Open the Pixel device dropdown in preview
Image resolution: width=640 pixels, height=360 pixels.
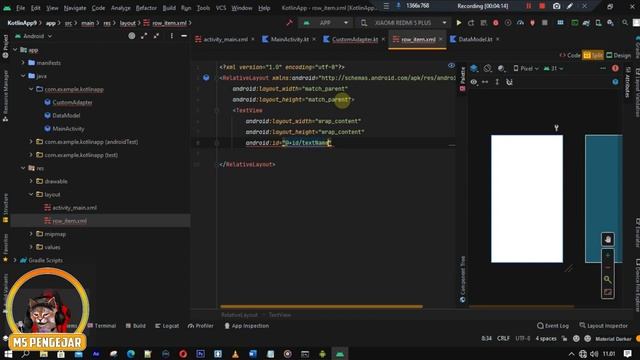pyautogui.click(x=526, y=69)
